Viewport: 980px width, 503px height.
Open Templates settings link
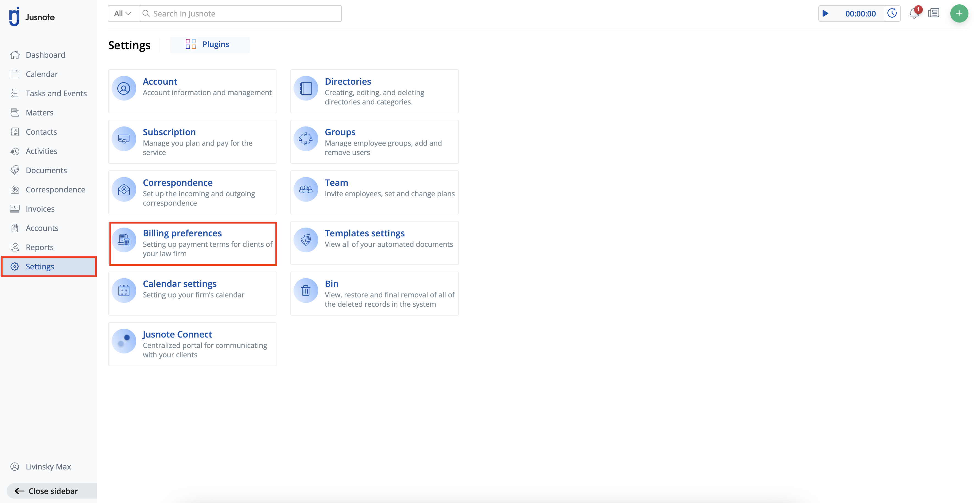coord(364,233)
